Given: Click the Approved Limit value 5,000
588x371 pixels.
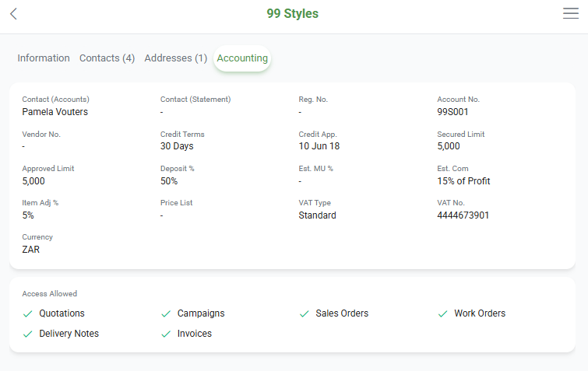Looking at the screenshot, I should (x=33, y=181).
